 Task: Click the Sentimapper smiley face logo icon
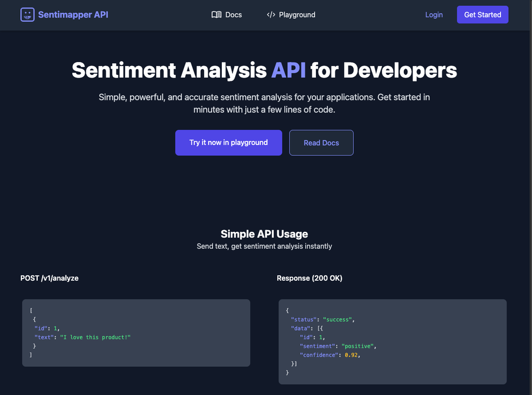[x=27, y=14]
